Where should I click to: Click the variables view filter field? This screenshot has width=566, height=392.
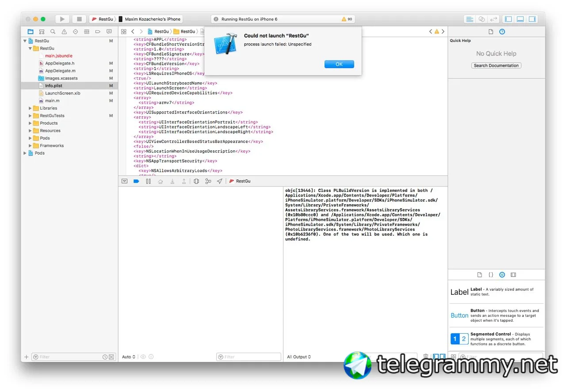tap(249, 357)
